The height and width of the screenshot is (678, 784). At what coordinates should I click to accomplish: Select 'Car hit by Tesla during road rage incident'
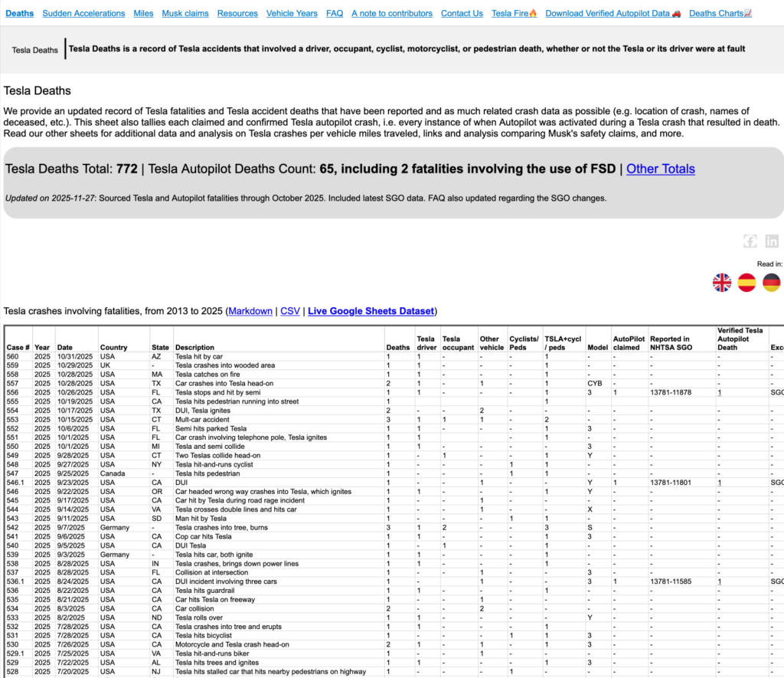tap(240, 500)
